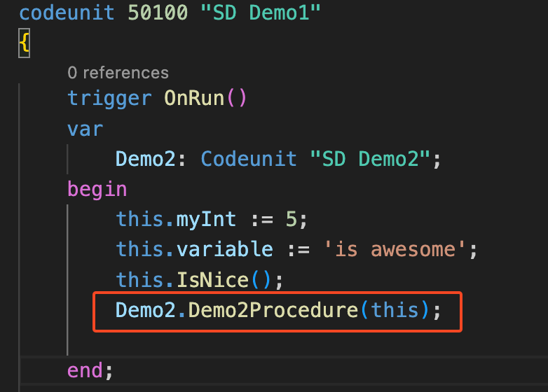Select the Demo2 variable in the var declaration
This screenshot has width=548, height=392.
coord(146,159)
